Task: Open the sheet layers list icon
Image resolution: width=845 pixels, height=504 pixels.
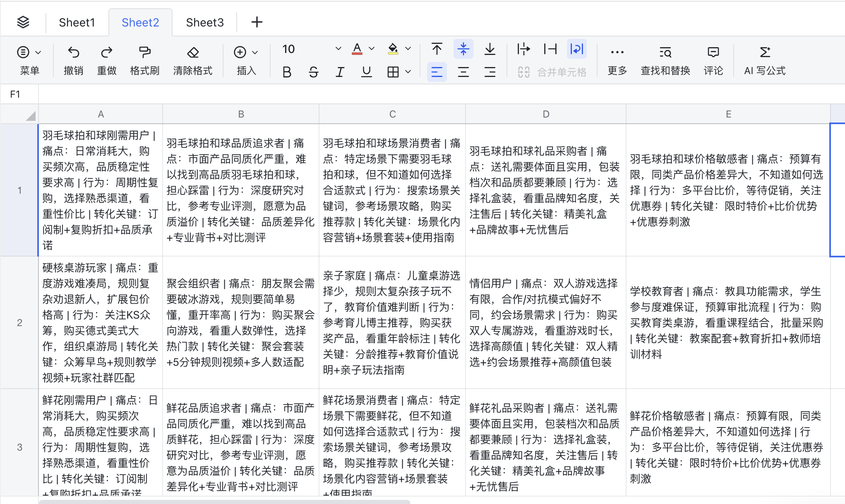Action: pyautogui.click(x=23, y=22)
